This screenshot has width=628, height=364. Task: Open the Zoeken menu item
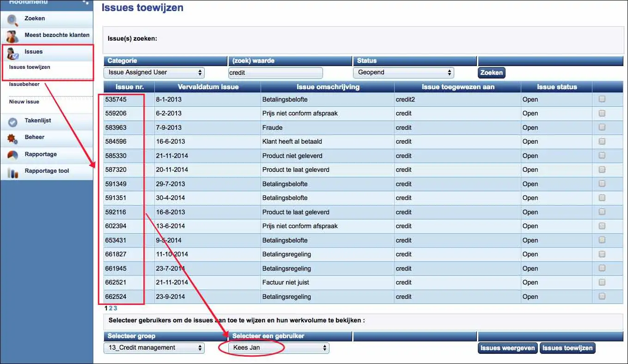35,18
